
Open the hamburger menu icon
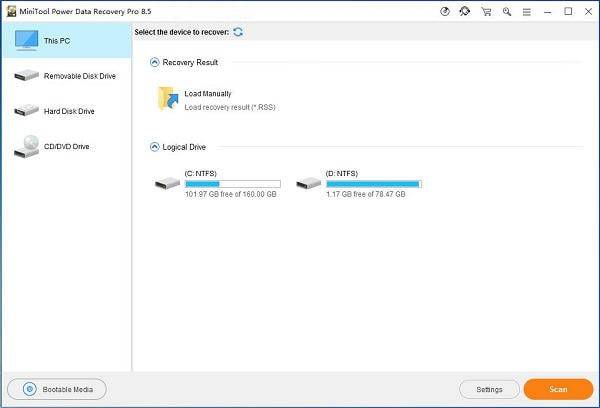click(x=528, y=12)
